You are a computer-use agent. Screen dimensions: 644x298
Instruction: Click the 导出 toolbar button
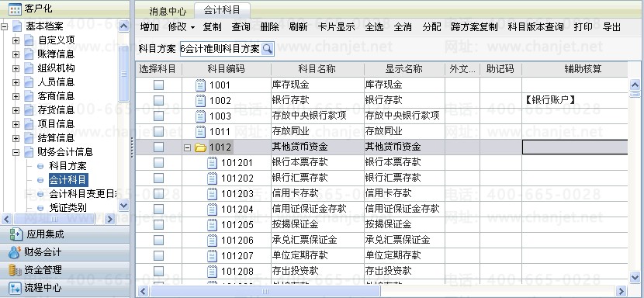click(x=611, y=27)
